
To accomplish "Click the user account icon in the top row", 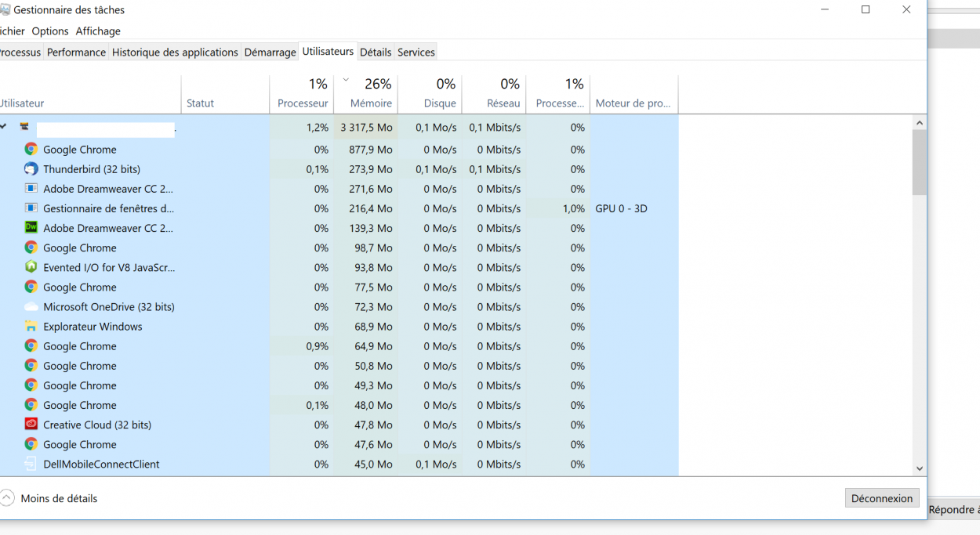I will [24, 127].
